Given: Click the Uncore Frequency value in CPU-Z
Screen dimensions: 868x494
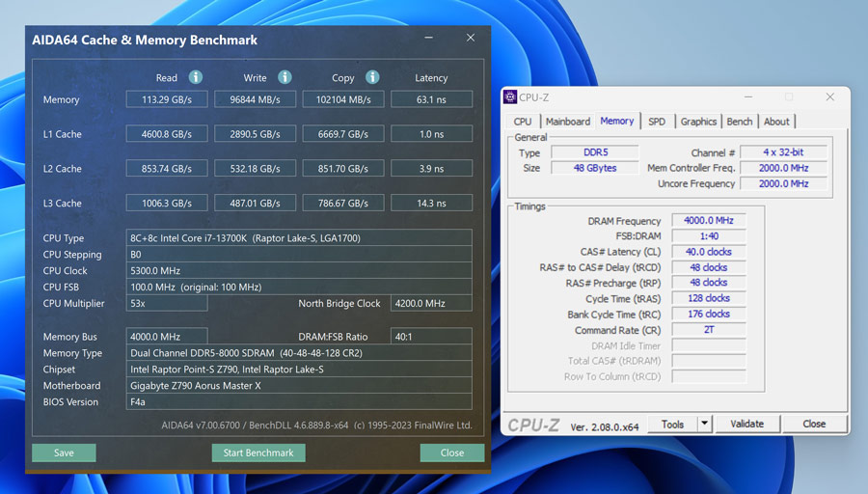Looking at the screenshot, I should click(783, 183).
